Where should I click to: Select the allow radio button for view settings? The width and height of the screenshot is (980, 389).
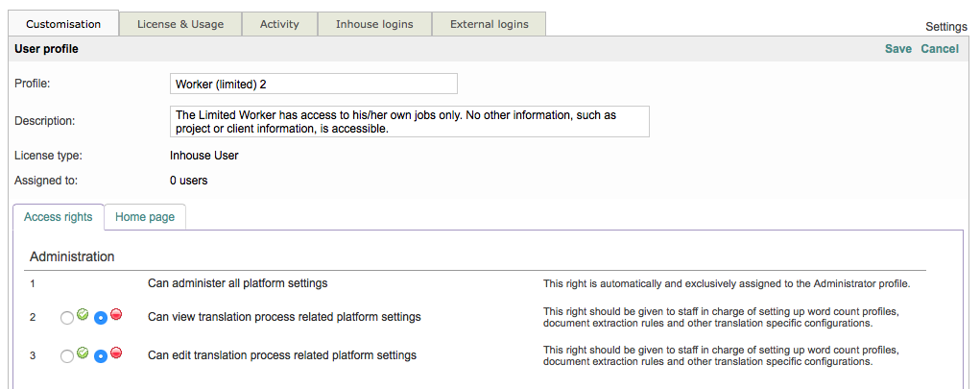[x=66, y=318]
